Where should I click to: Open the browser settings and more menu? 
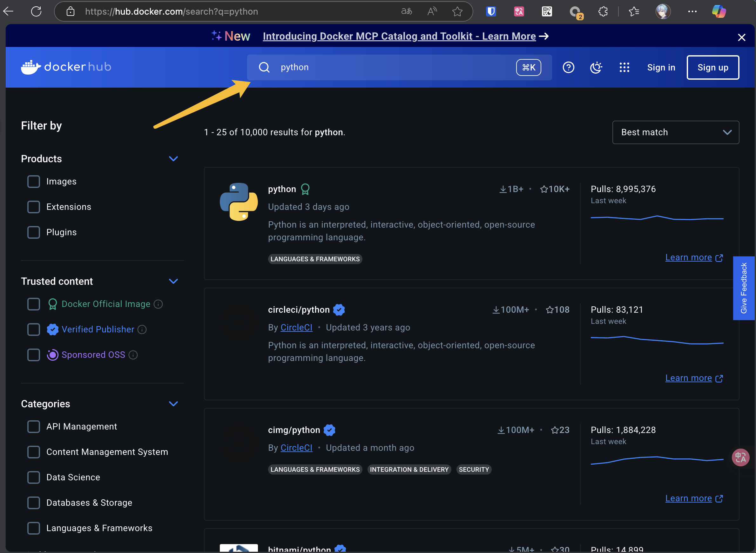click(x=692, y=11)
